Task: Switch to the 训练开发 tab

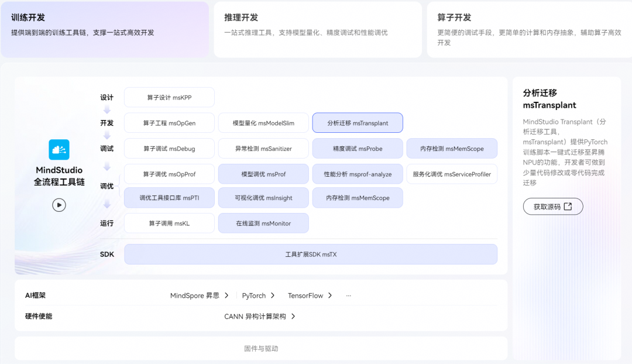Action: (x=105, y=29)
